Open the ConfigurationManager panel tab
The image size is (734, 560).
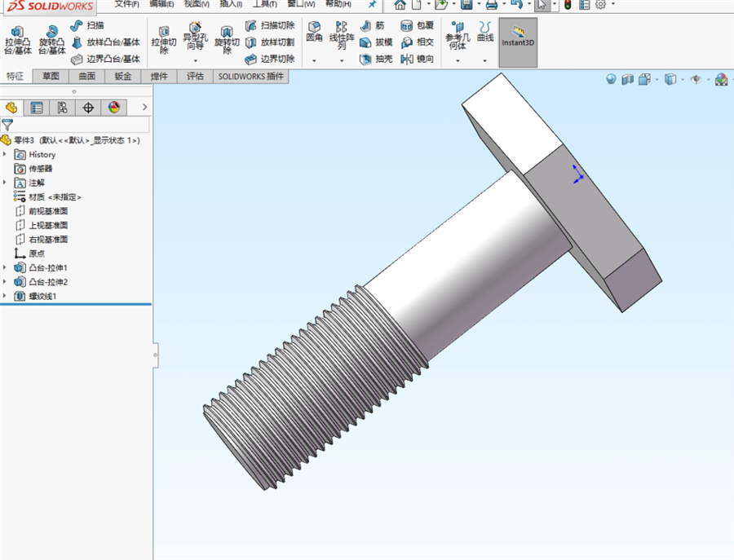(x=62, y=108)
